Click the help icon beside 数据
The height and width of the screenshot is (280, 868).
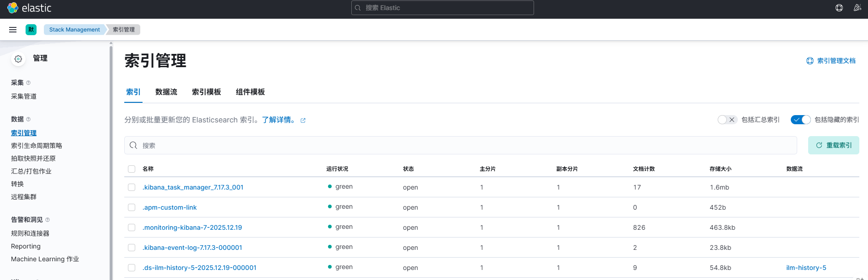coord(28,119)
